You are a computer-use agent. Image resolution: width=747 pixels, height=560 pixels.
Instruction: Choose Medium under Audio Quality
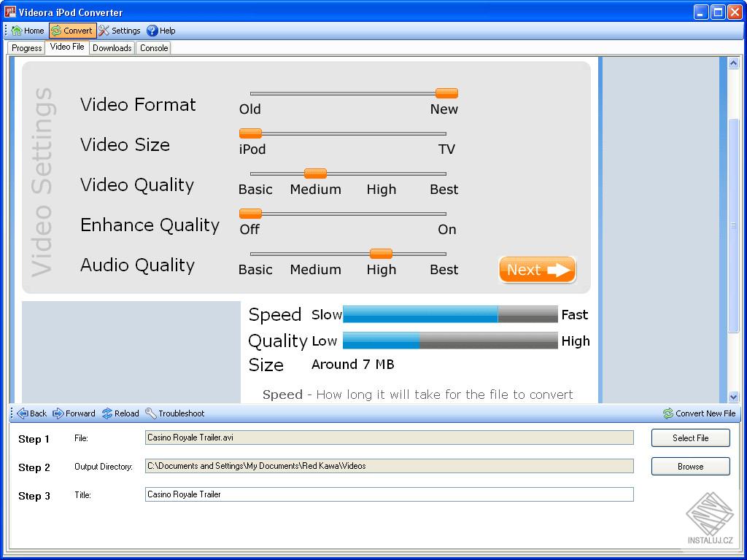[x=315, y=270]
